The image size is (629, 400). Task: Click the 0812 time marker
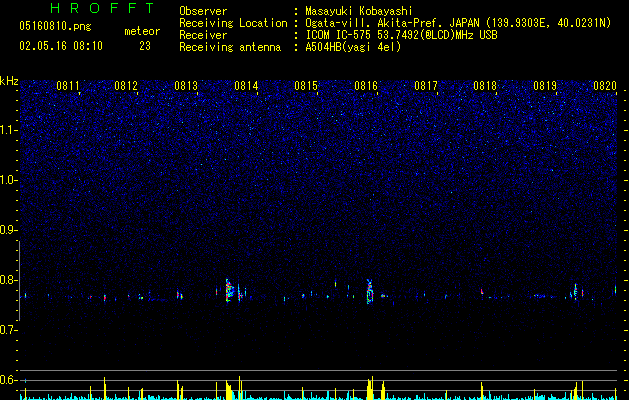tap(126, 86)
